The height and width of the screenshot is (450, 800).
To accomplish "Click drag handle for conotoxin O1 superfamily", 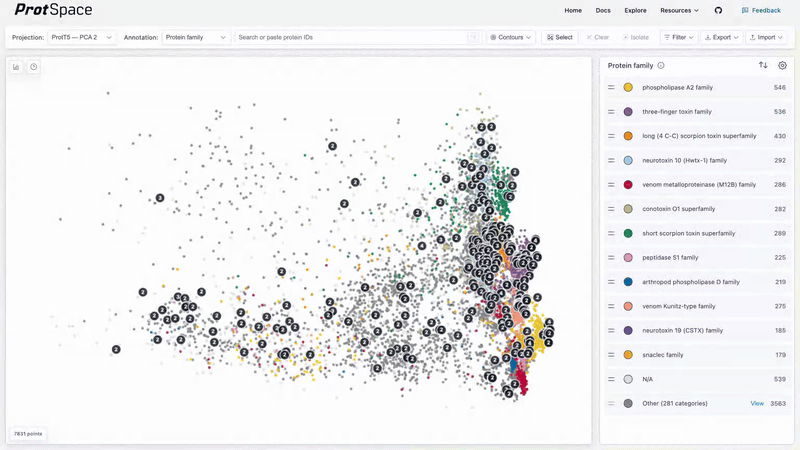I will pyautogui.click(x=611, y=209).
